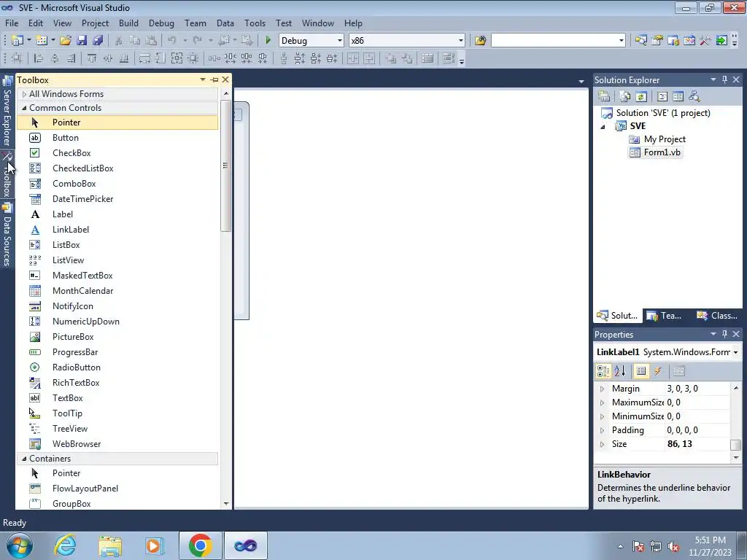Image resolution: width=747 pixels, height=560 pixels.
Task: Collapse Common Controls toolbox group
Action: [x=24, y=108]
